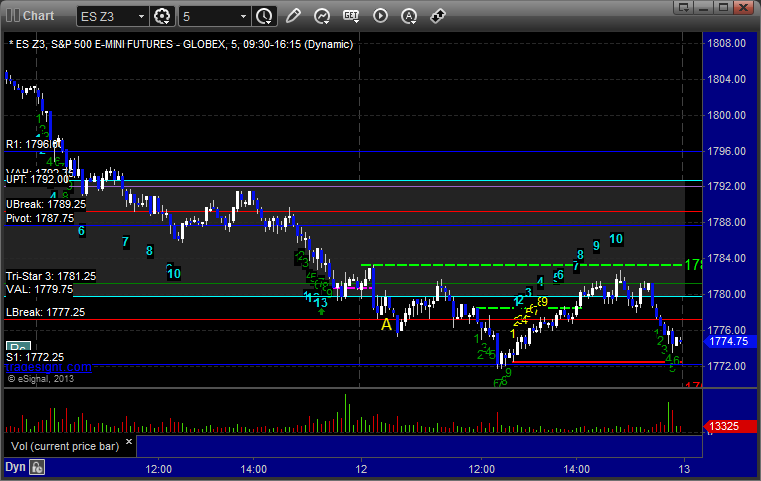This screenshot has height=481, width=761.
Task: Expand the interval 5 dropdown
Action: click(243, 17)
